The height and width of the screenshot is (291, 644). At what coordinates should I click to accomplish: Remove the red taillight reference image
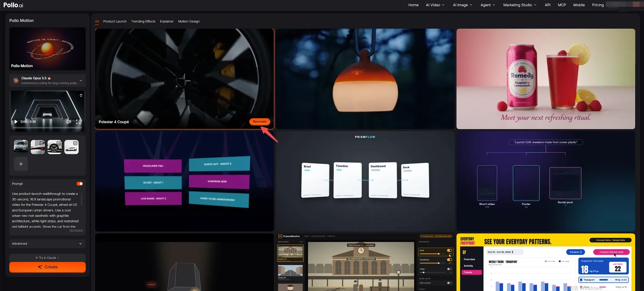coord(42,143)
